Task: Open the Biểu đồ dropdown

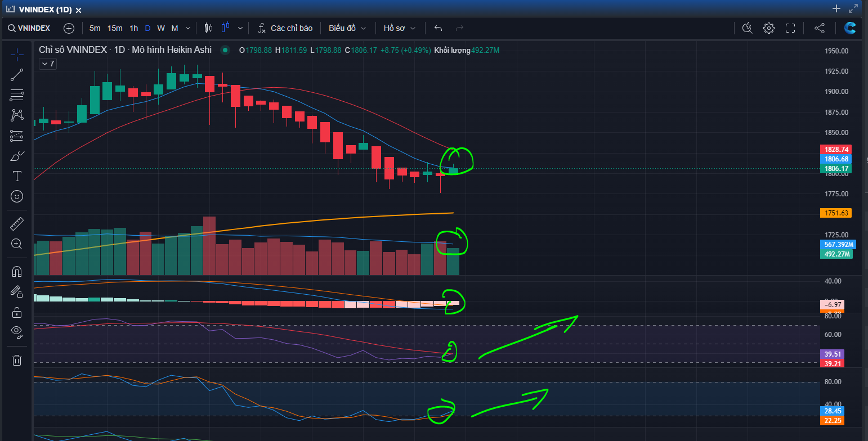Action: tap(347, 28)
